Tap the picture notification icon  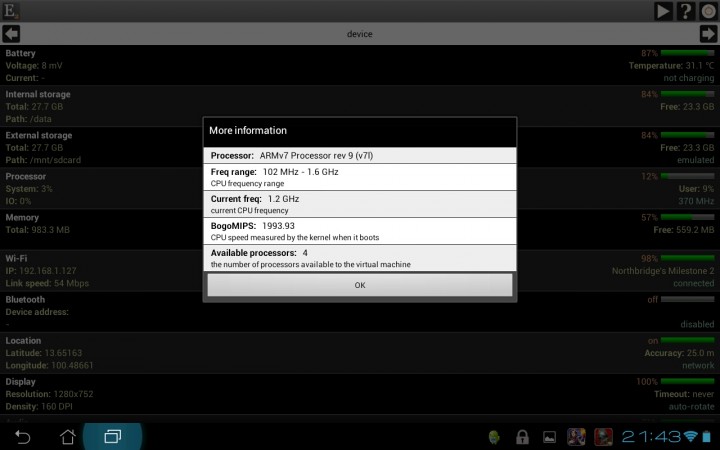click(x=549, y=437)
